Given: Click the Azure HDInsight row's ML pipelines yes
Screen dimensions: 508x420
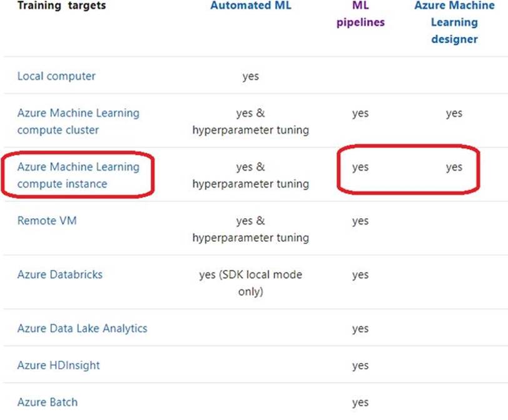Looking at the screenshot, I should click(360, 365).
